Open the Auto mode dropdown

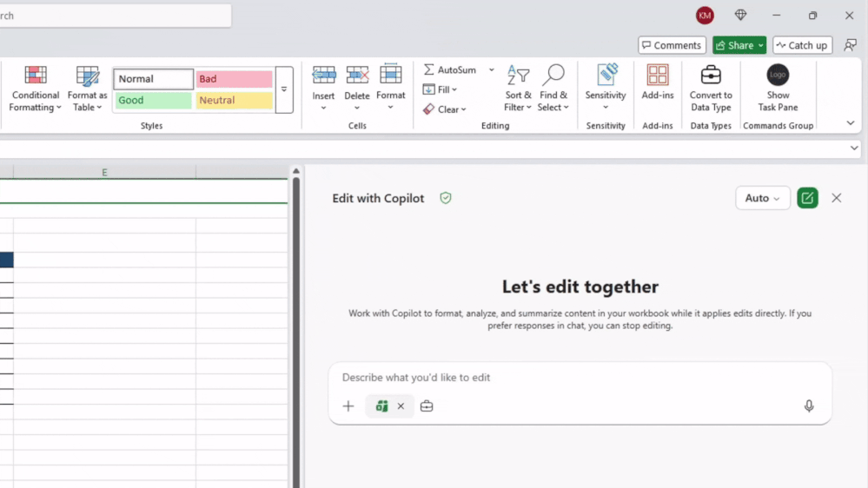pyautogui.click(x=762, y=198)
